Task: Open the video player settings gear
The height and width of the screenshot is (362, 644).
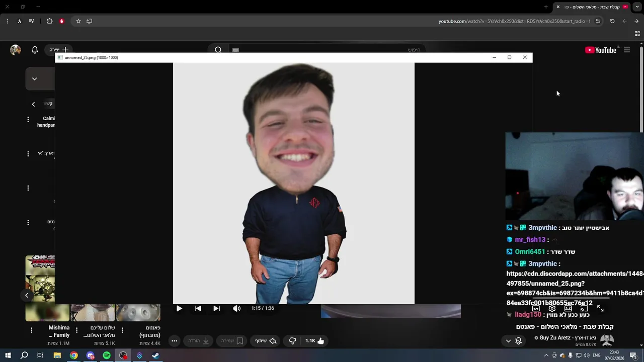Action: [552, 308]
